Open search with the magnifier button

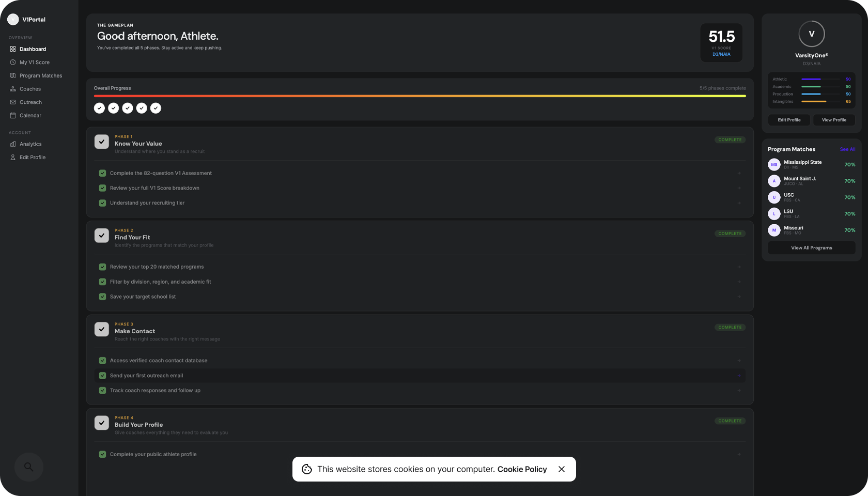[x=28, y=467]
